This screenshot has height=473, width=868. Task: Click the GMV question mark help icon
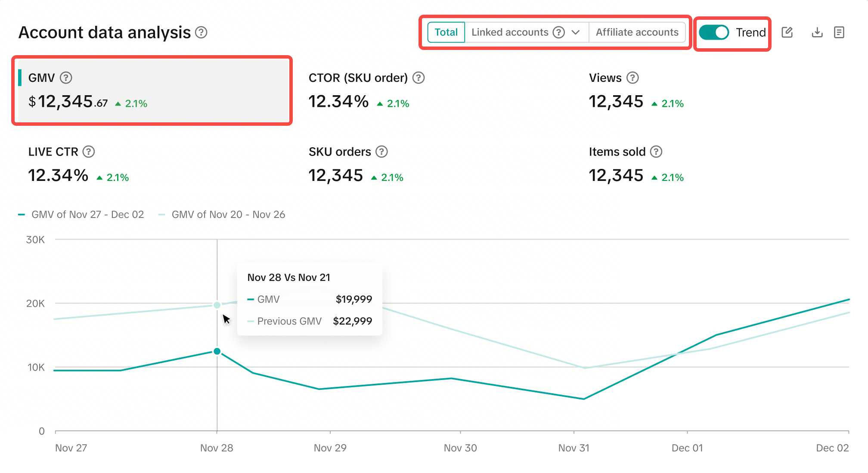coord(66,78)
